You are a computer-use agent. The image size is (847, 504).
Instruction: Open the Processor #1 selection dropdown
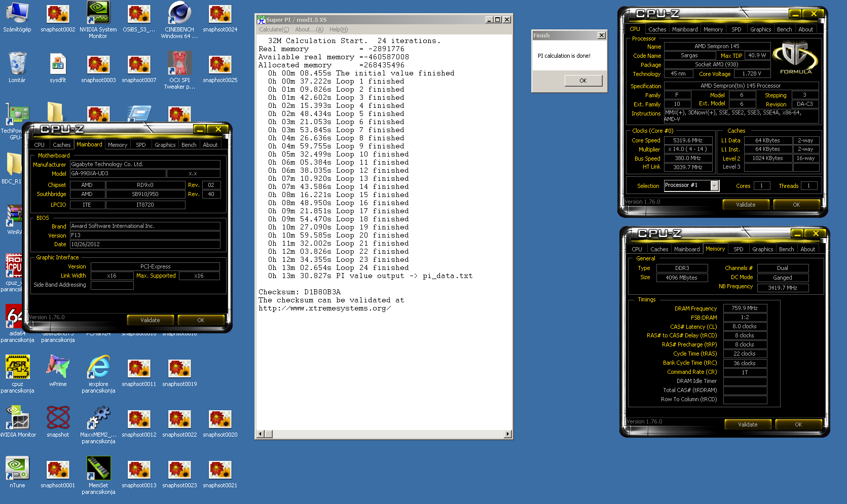(x=714, y=186)
